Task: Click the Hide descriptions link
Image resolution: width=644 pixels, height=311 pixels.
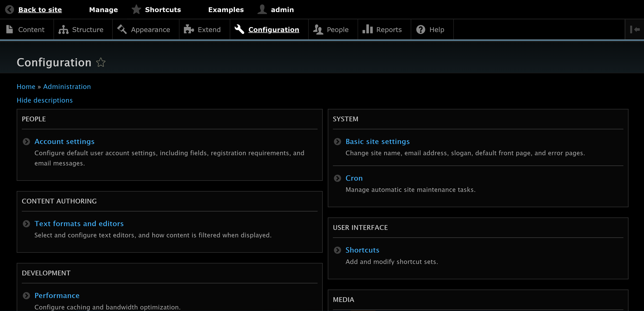Action: 44,100
